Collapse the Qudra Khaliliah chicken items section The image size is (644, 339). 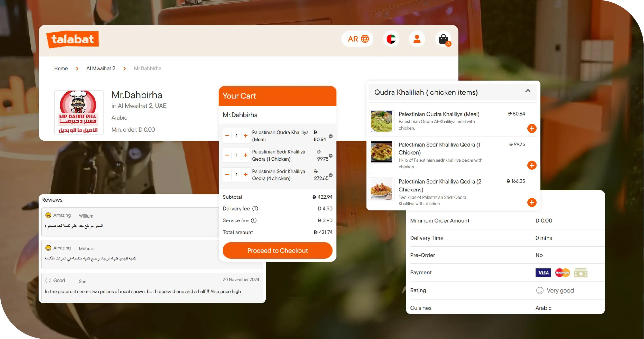528,91
